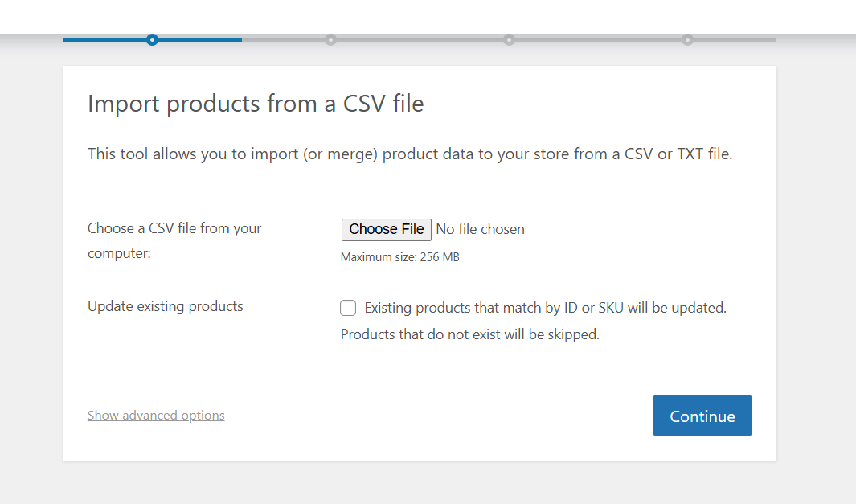Expand Show advanced options
This screenshot has width=856, height=504.
(x=156, y=416)
